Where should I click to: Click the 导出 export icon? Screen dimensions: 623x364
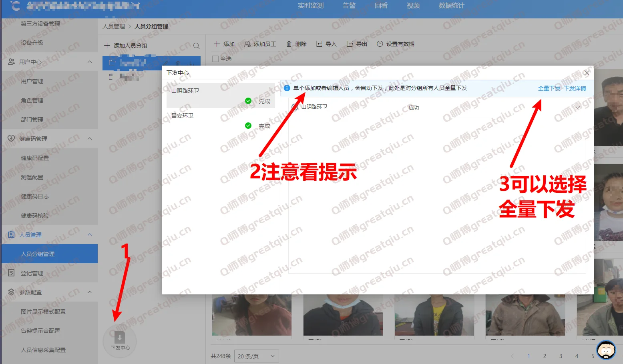click(350, 44)
